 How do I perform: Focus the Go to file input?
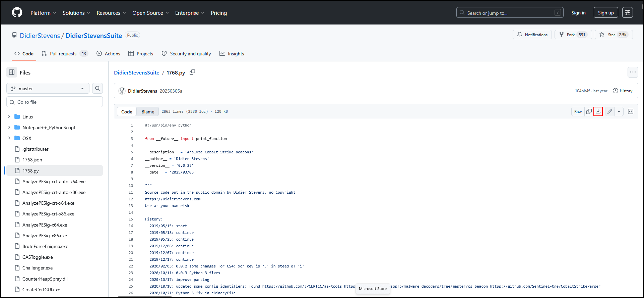pos(55,102)
